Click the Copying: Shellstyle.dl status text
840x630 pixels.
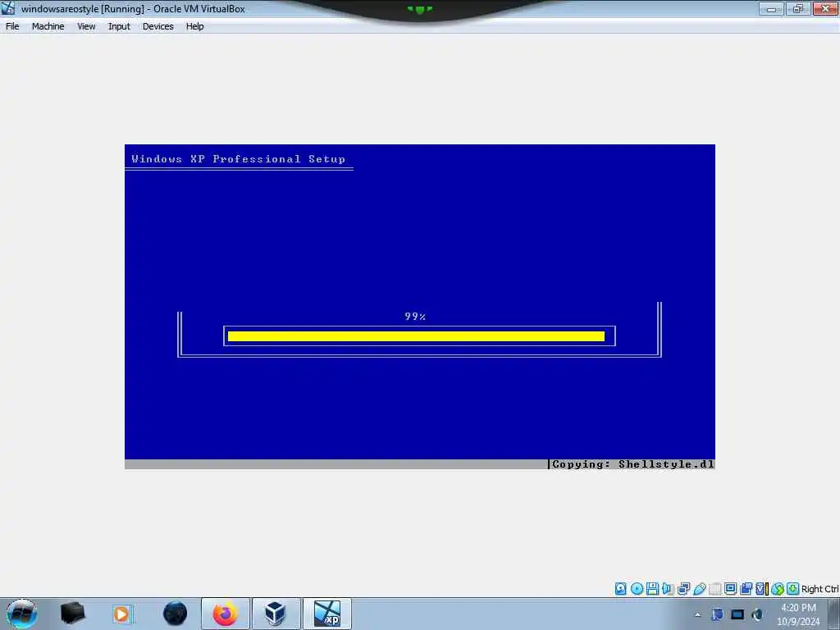click(632, 464)
